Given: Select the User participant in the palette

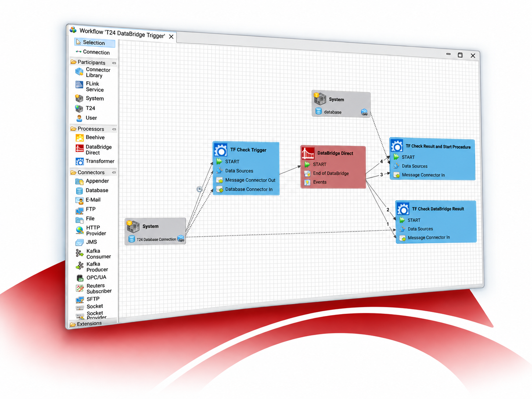Looking at the screenshot, I should [86, 118].
